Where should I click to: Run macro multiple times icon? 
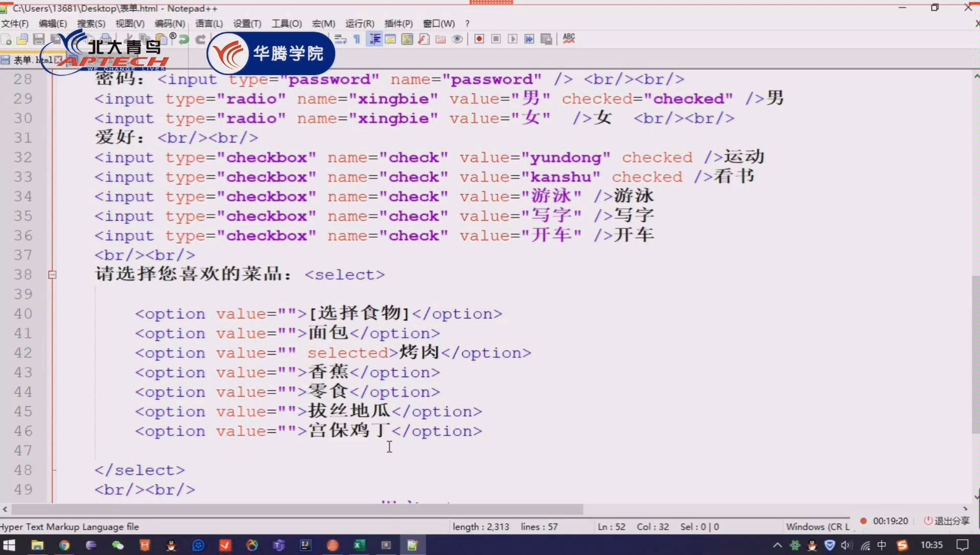click(x=529, y=39)
